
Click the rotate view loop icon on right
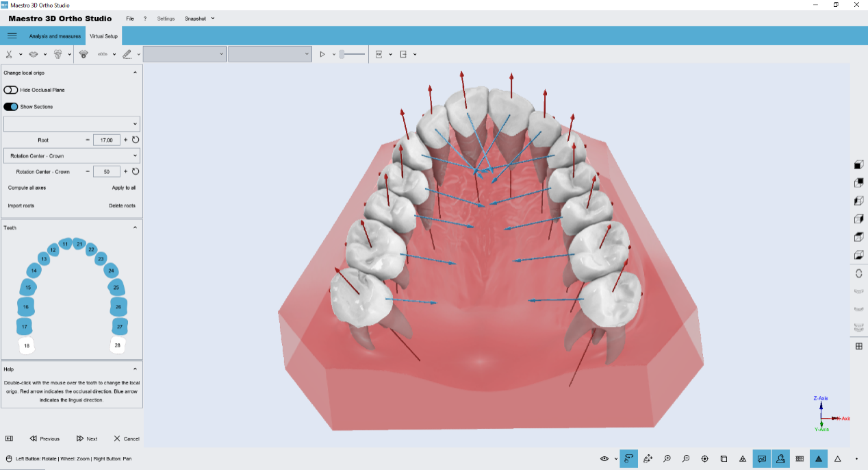pyautogui.click(x=858, y=273)
